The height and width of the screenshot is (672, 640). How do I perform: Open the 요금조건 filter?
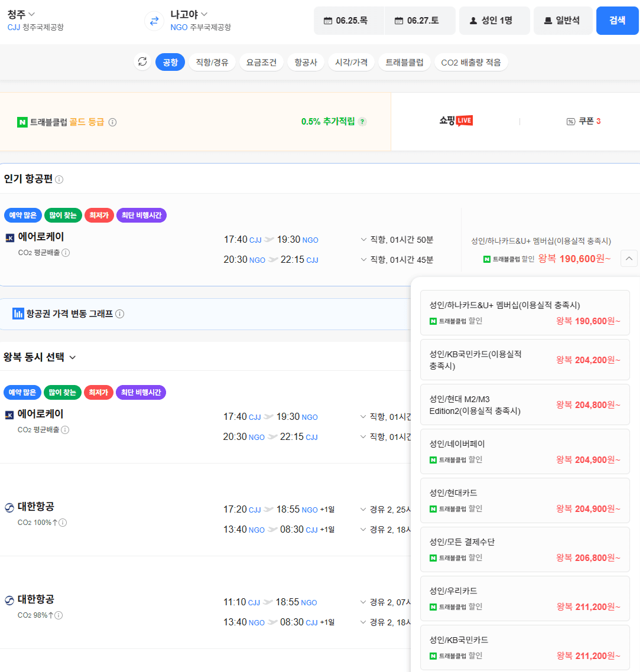coord(261,62)
